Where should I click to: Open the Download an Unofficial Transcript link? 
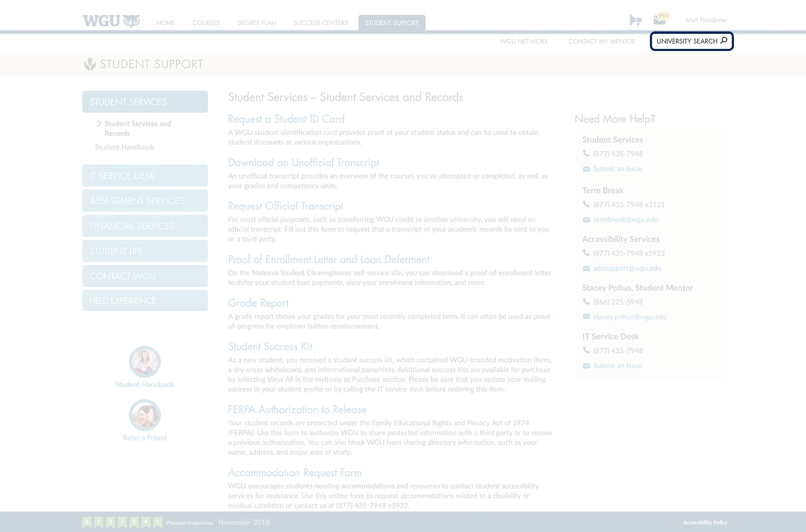303,163
